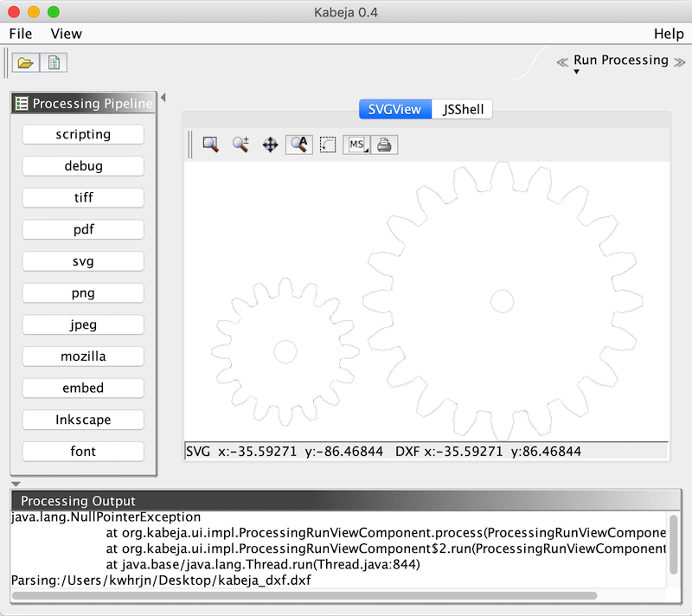
Task: Collapse Processing Output with the down triangle
Action: click(x=16, y=484)
